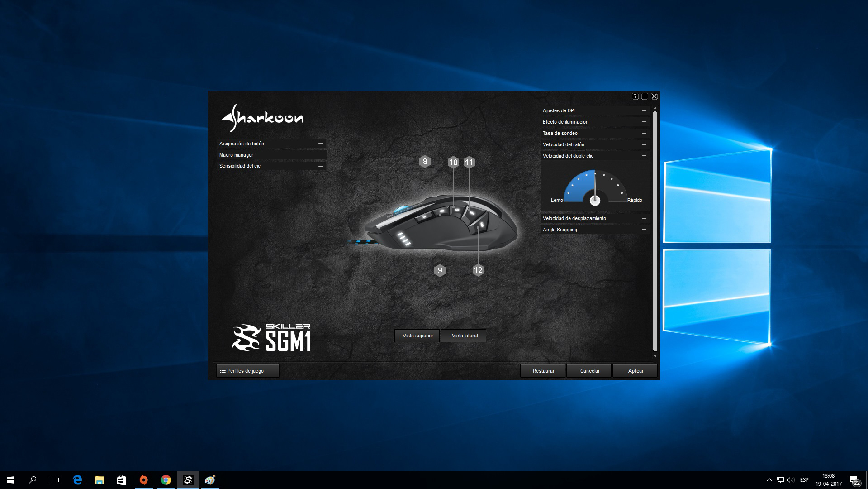The image size is (868, 489).
Task: Open the help question mark icon
Action: (x=635, y=96)
